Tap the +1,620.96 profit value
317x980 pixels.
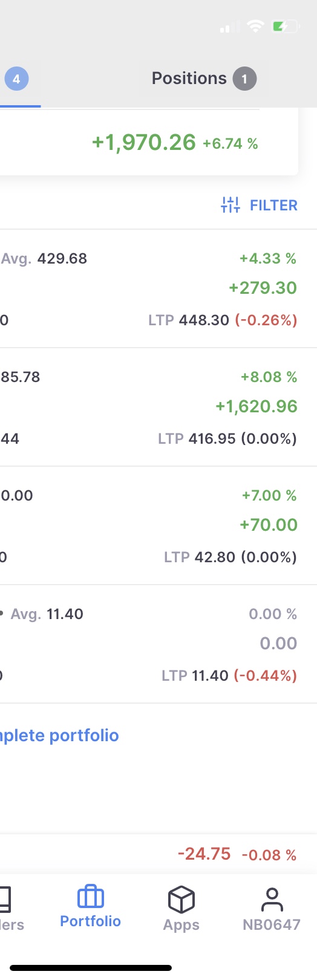coord(257,406)
